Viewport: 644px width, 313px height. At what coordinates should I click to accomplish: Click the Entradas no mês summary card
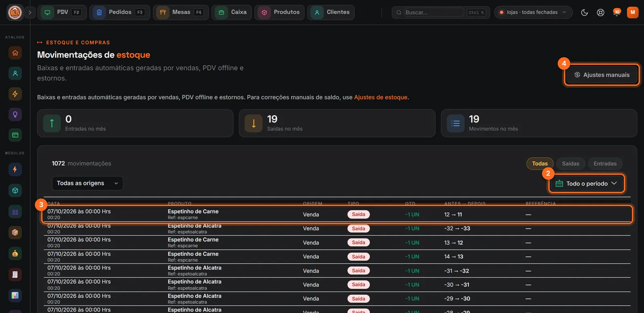point(135,123)
